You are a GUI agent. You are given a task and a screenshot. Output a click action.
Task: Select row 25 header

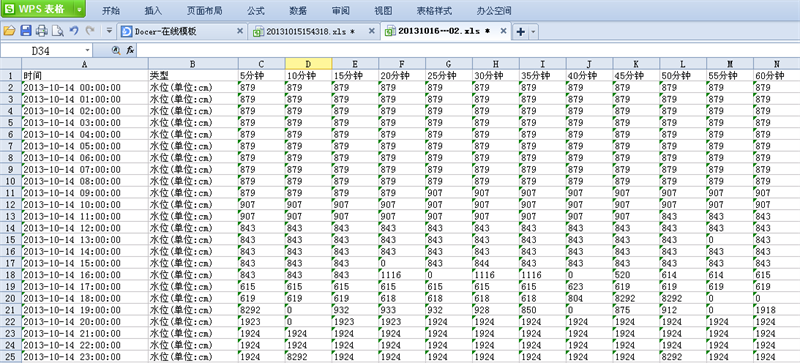pyautogui.click(x=11, y=357)
